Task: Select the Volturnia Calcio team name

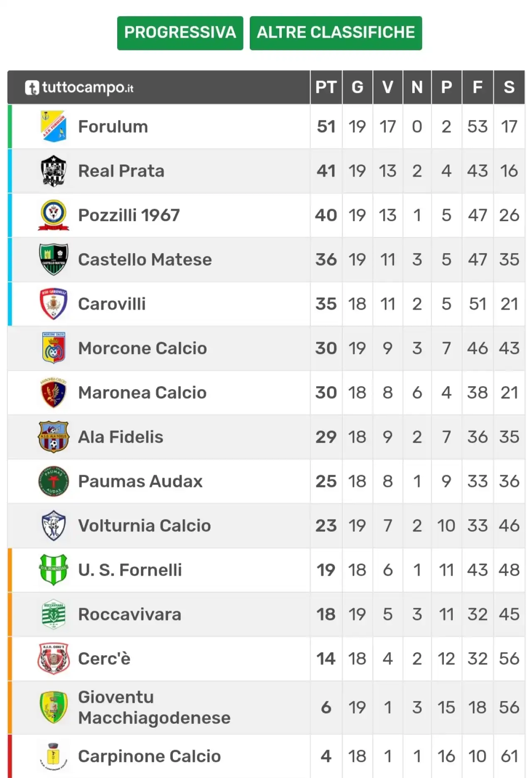Action: (x=144, y=526)
